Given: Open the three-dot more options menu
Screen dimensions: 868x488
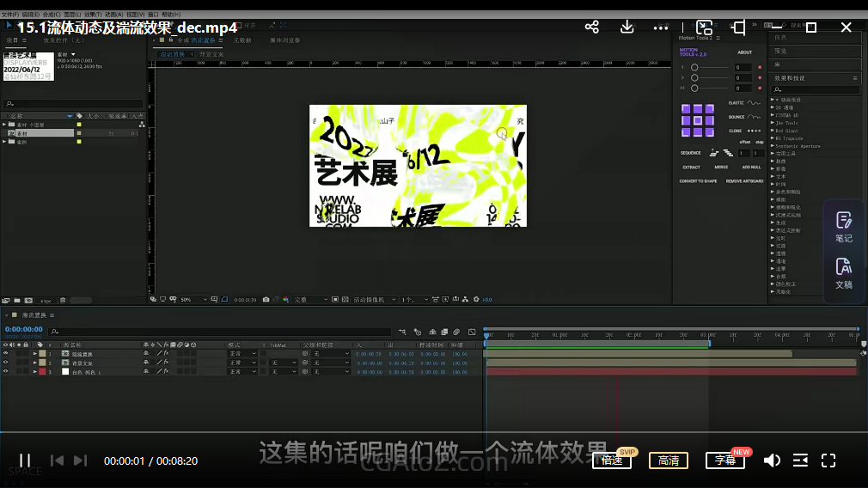Looking at the screenshot, I should 661,27.
